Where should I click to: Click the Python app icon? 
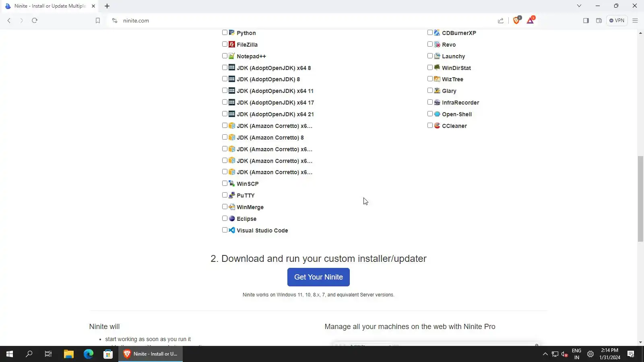232,33
